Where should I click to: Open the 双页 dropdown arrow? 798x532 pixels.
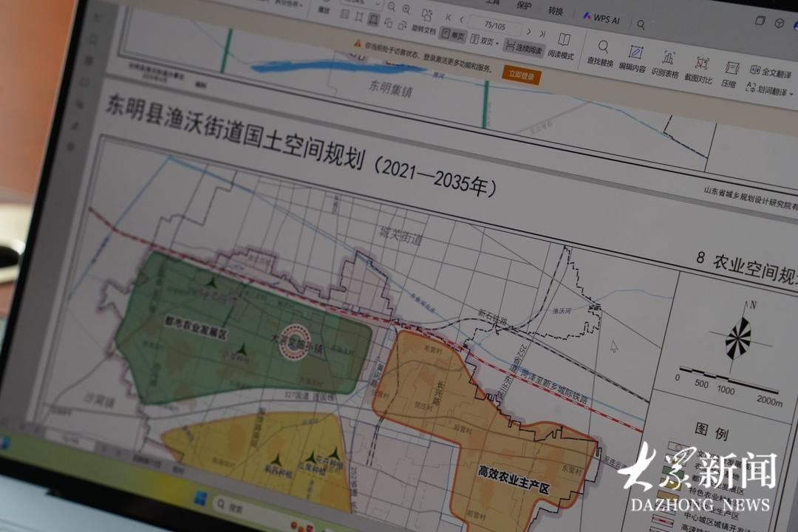tap(497, 44)
